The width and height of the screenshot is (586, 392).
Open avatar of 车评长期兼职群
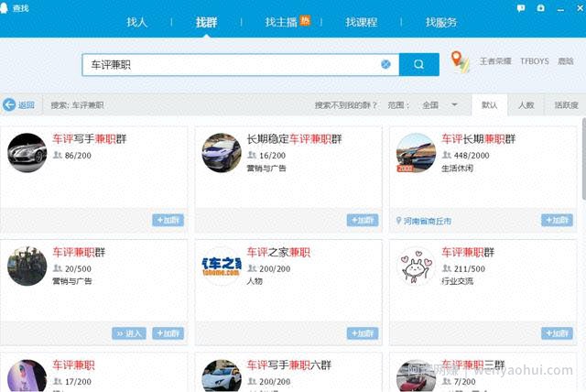coord(416,153)
